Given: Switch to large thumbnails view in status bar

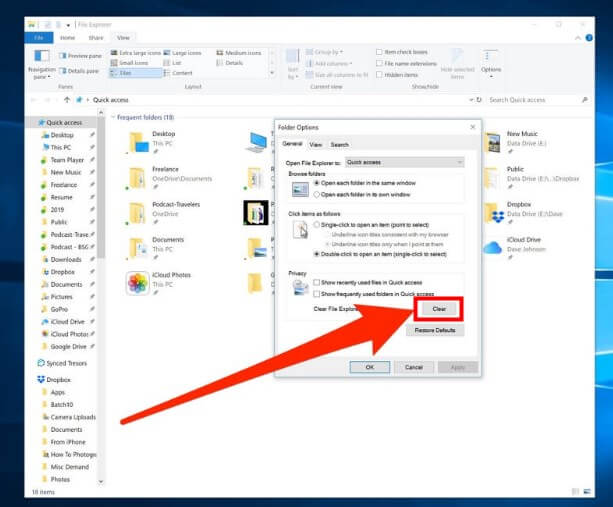Looking at the screenshot, I should tap(587, 491).
